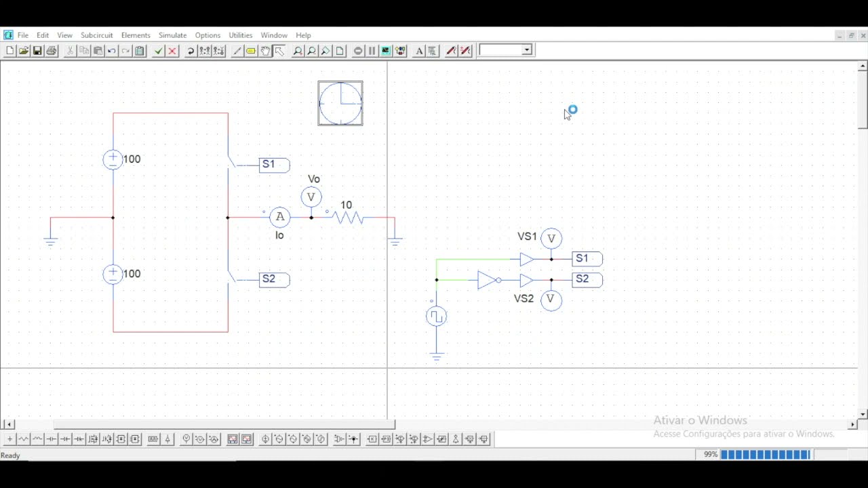Select the upper 100 V DC source

tap(113, 159)
